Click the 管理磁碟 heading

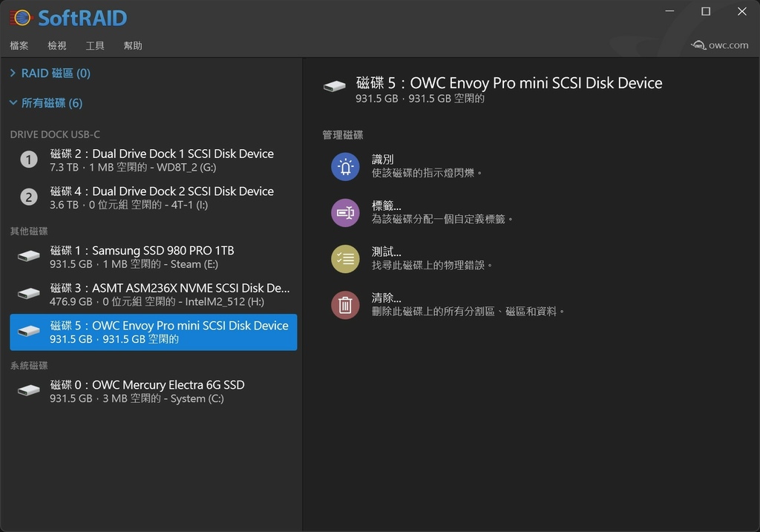[x=343, y=135]
